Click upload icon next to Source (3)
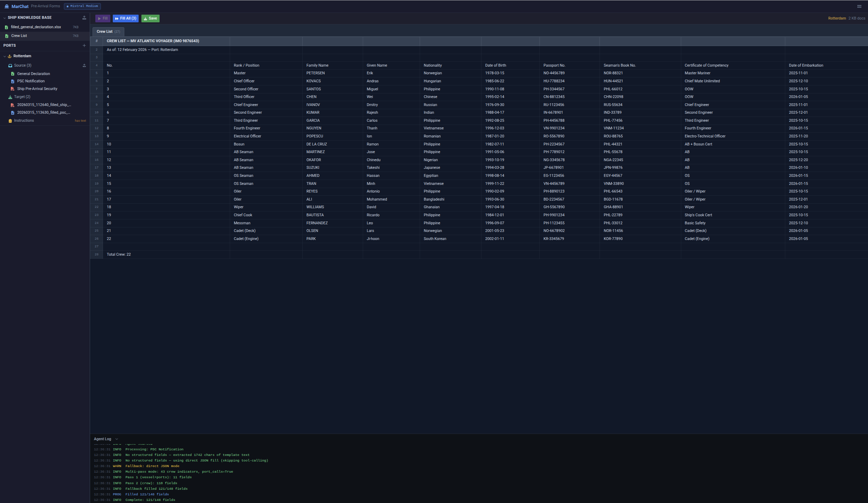Viewport: 868px width, 503px height. (84, 65)
